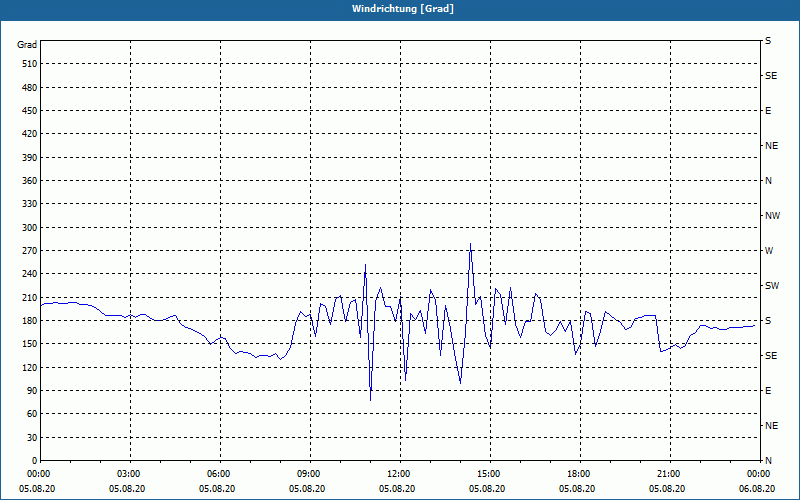Click the 06:00 time label

[217, 473]
